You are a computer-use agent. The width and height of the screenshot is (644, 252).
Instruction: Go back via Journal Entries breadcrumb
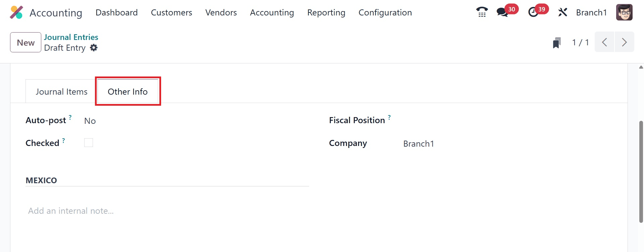point(71,37)
